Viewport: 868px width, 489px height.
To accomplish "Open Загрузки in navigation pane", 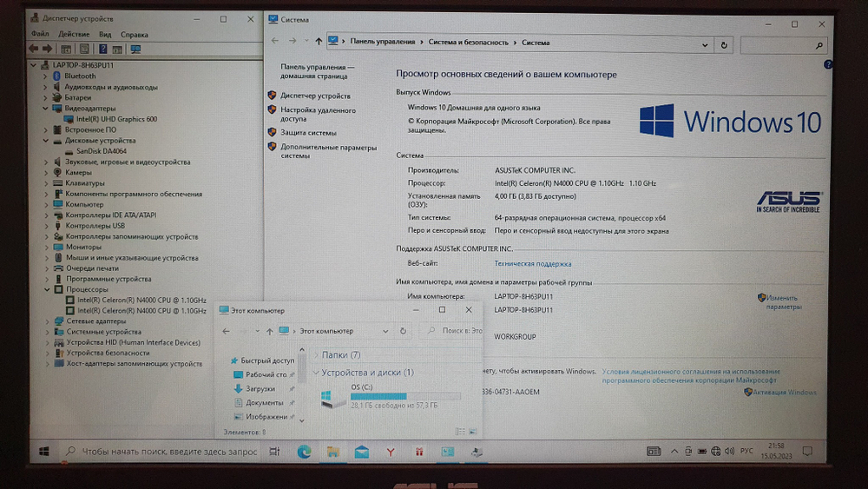I will pyautogui.click(x=260, y=389).
